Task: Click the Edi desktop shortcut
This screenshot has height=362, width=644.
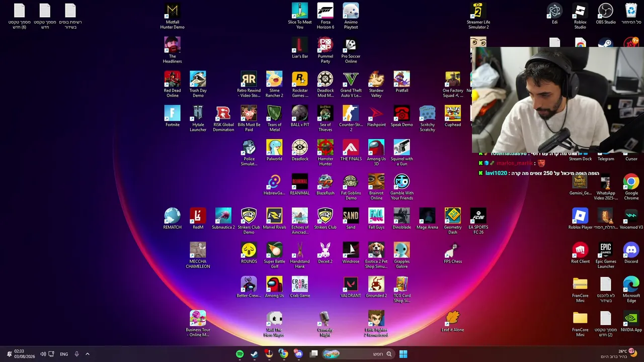Action: (554, 14)
